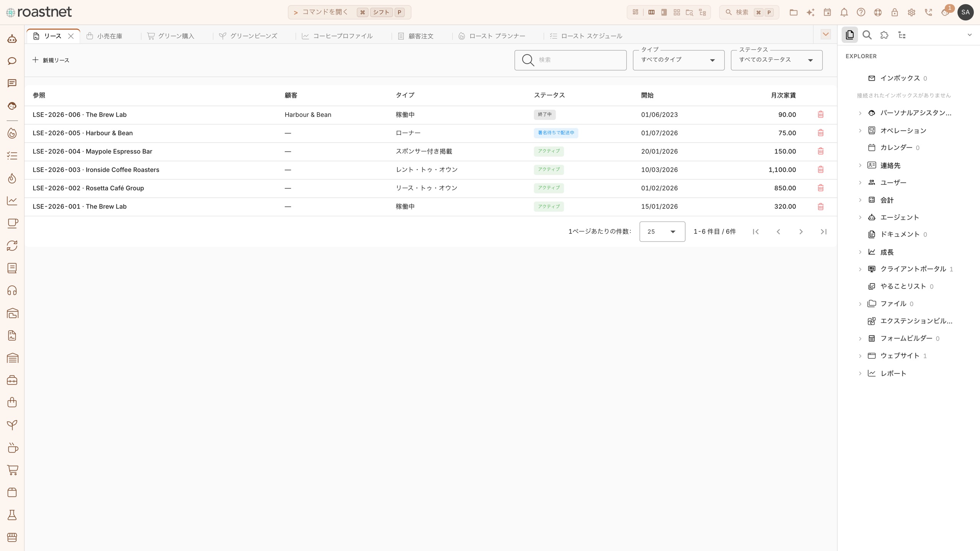Collapse the right panel chevron
Image resolution: width=980 pixels, height=551 pixels.
pos(970,35)
